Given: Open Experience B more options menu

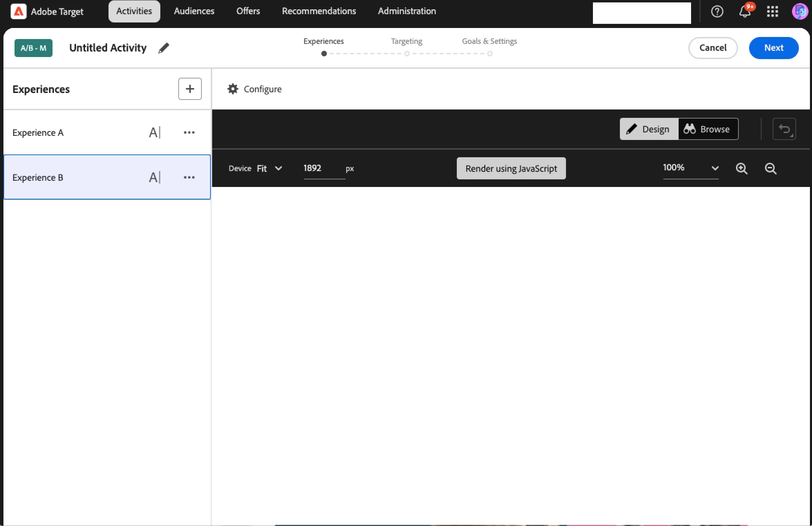Looking at the screenshot, I should pos(189,177).
